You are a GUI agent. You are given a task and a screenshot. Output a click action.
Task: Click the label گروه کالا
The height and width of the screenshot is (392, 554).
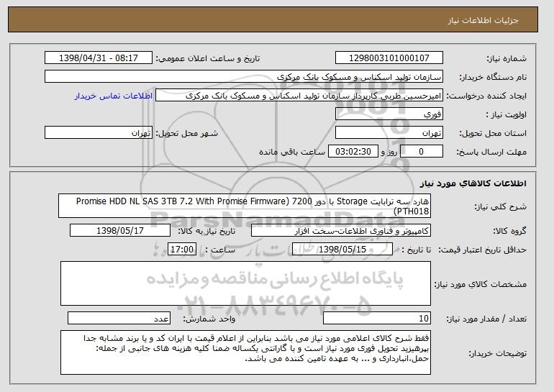coord(509,231)
